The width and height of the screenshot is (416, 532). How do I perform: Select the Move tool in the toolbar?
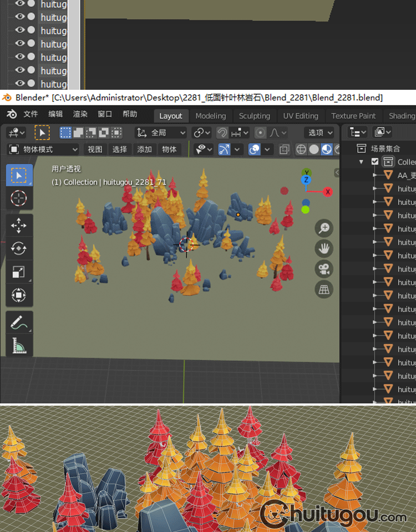pos(19,226)
